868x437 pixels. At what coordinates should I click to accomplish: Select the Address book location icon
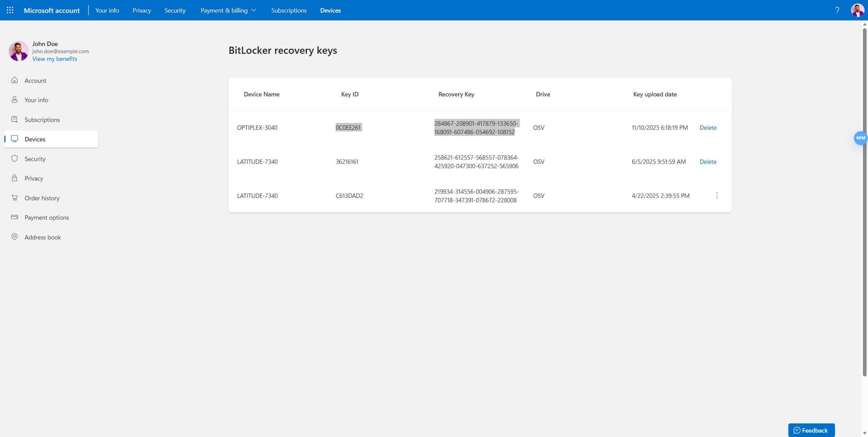coord(14,237)
